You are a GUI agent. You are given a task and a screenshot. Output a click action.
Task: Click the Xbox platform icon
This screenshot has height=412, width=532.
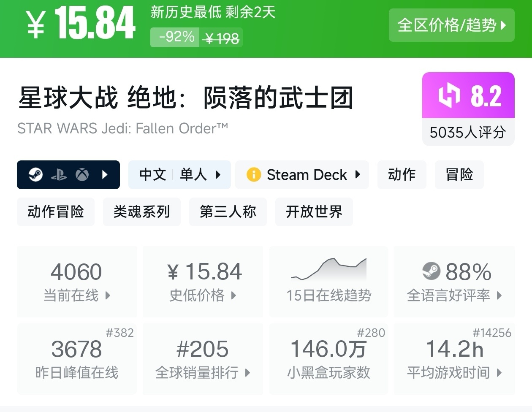click(x=82, y=174)
